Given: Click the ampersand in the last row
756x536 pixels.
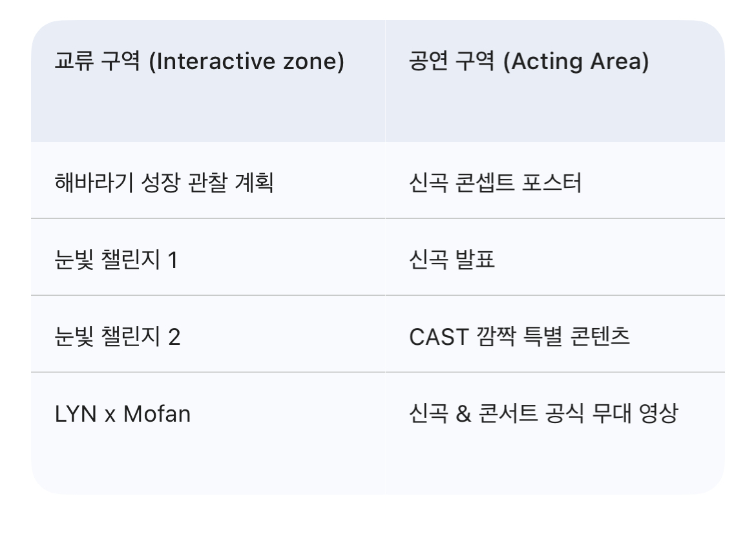Looking at the screenshot, I should [463, 413].
